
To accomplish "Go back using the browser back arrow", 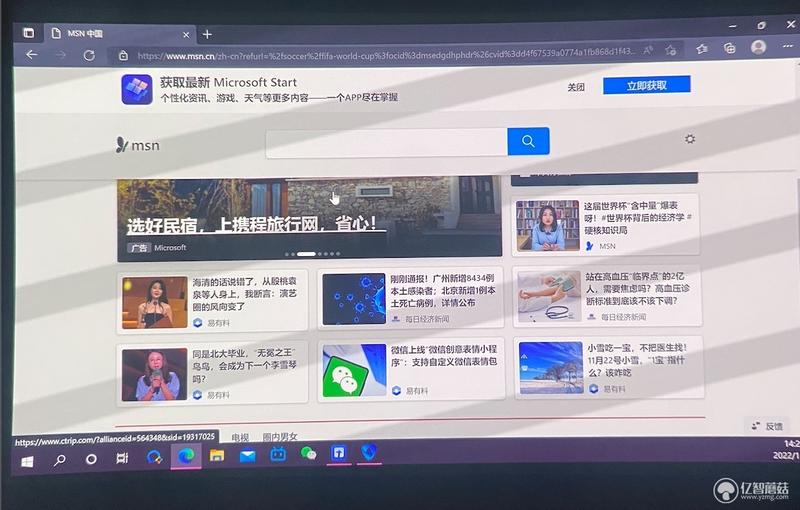I will pyautogui.click(x=32, y=55).
